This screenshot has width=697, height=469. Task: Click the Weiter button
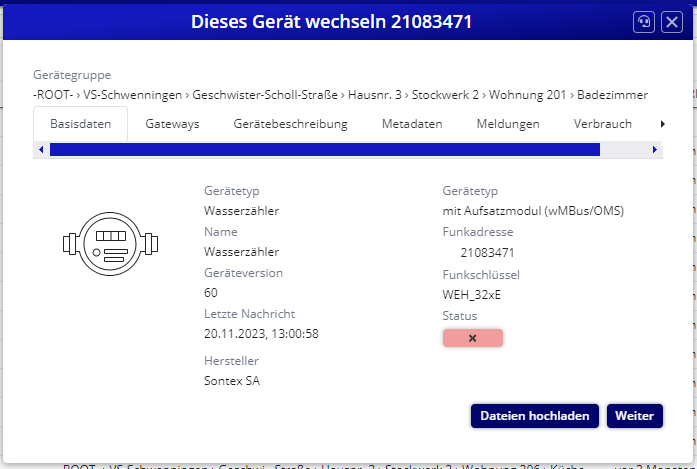(634, 415)
